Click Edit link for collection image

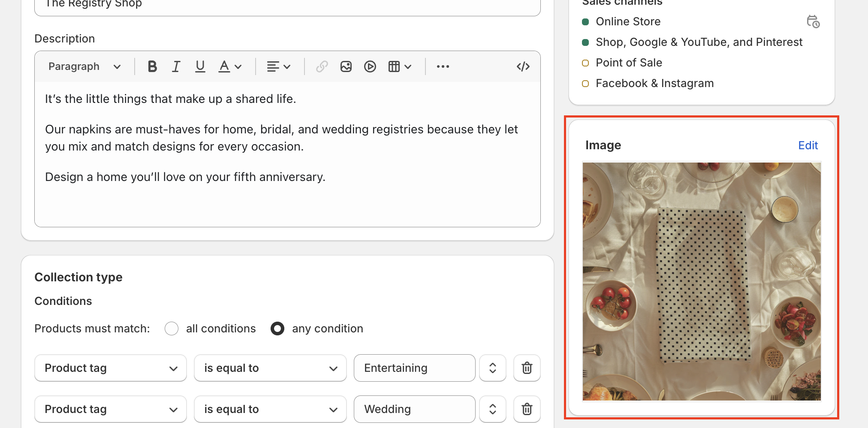pyautogui.click(x=808, y=145)
